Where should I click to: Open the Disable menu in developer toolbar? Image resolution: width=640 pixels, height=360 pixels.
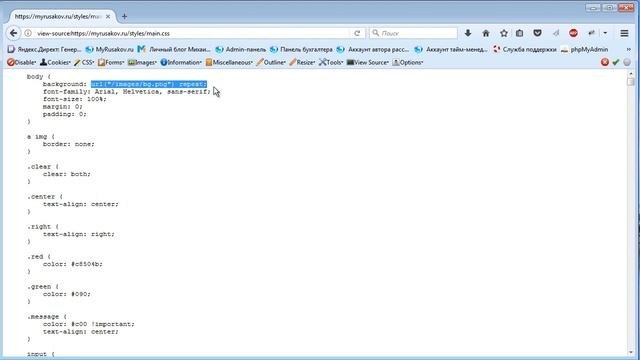coord(22,62)
